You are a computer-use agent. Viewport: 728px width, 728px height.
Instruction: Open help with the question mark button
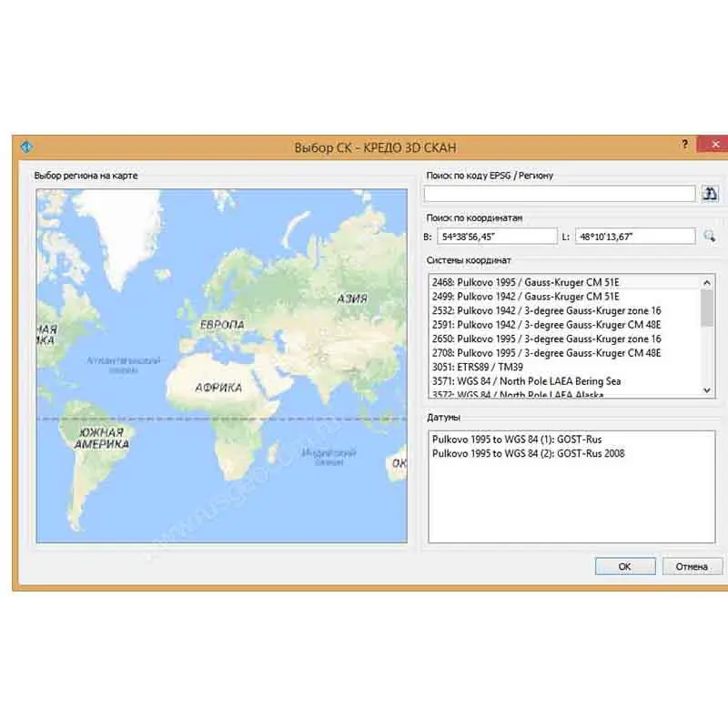coord(684,145)
